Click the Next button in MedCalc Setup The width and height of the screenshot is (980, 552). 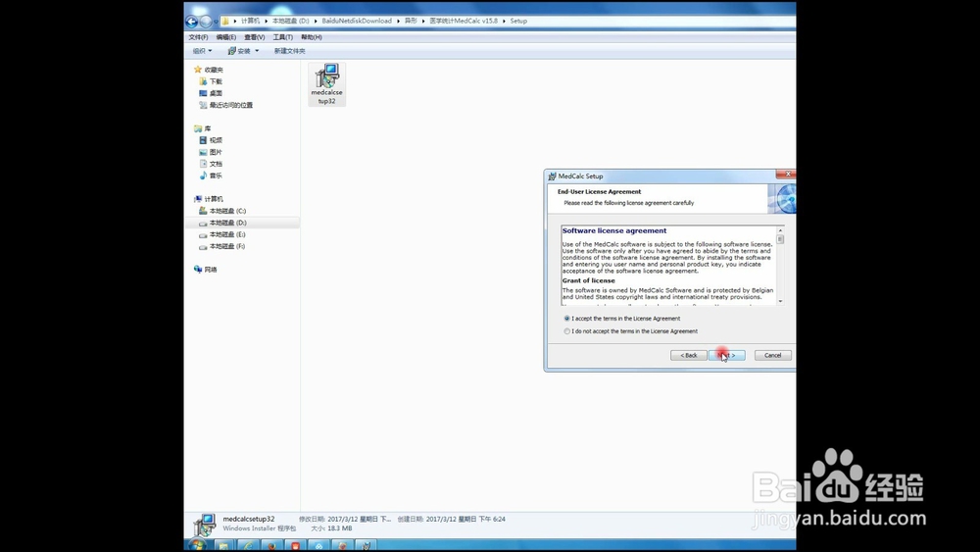pos(727,355)
